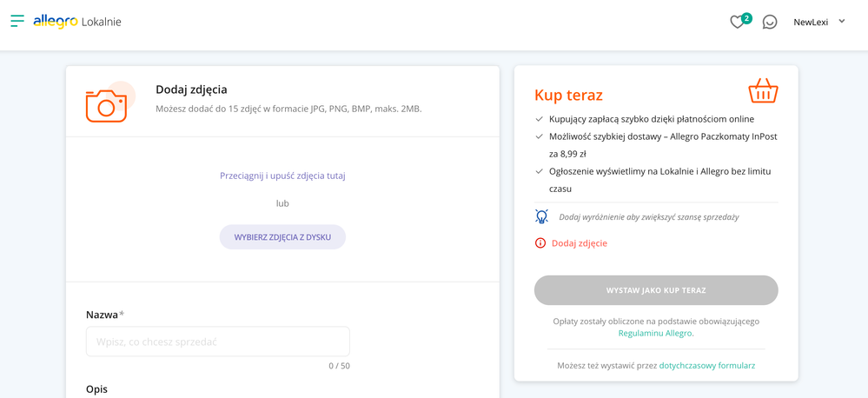The height and width of the screenshot is (398, 868).
Task: Click the Kup teraz heading
Action: (568, 96)
